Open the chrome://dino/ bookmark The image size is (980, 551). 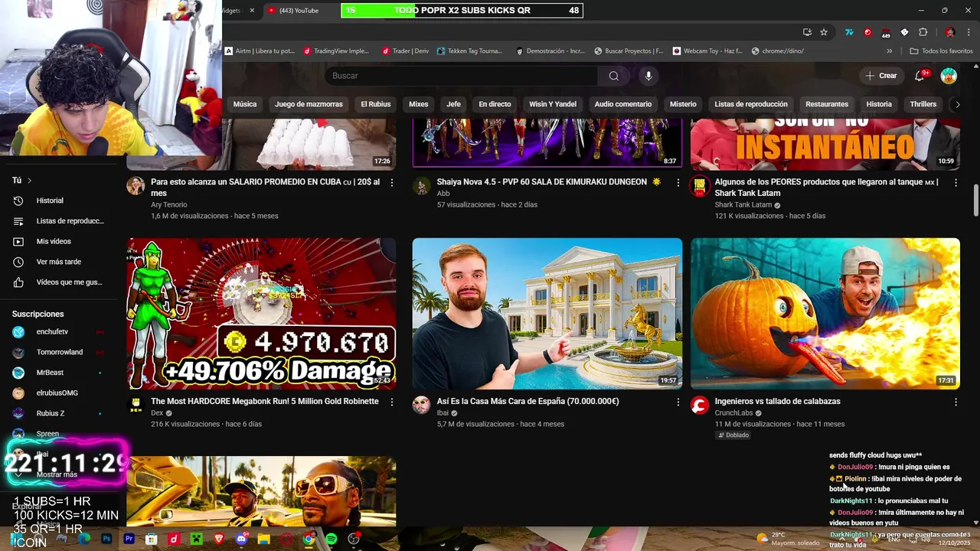tap(778, 51)
